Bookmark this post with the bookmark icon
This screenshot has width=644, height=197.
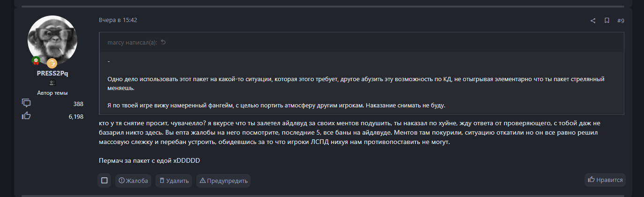pyautogui.click(x=607, y=21)
